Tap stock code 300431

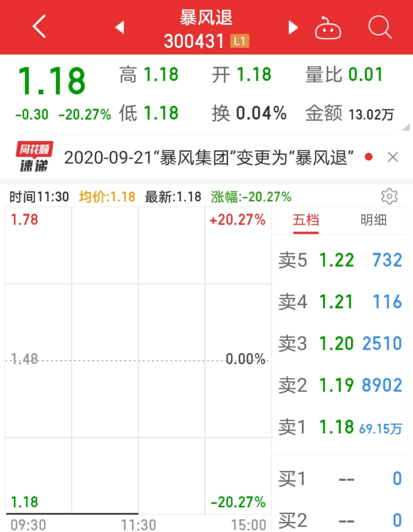coord(194,41)
